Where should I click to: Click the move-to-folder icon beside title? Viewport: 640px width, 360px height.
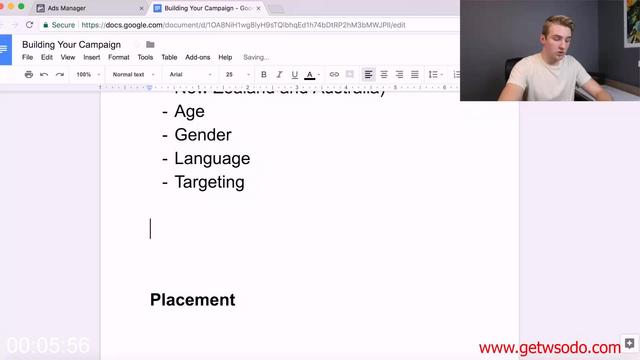point(150,44)
